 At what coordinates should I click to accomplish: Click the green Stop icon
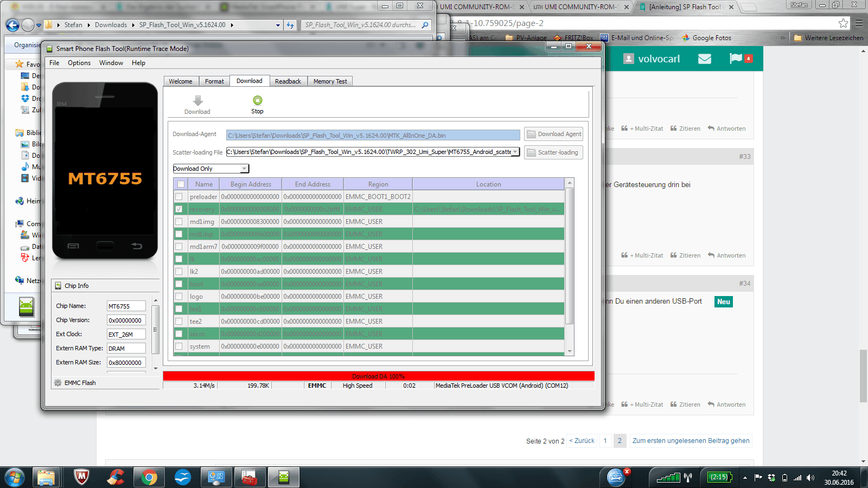[x=258, y=100]
